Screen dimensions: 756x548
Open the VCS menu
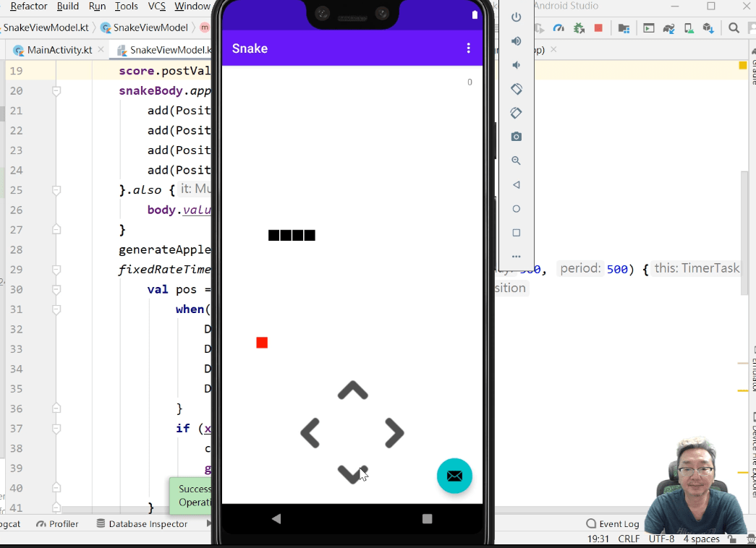[157, 7]
